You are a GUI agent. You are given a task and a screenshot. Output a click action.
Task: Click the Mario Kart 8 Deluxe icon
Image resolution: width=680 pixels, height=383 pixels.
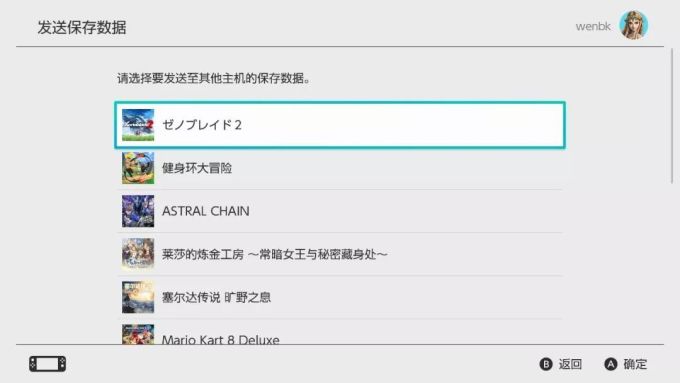point(138,334)
